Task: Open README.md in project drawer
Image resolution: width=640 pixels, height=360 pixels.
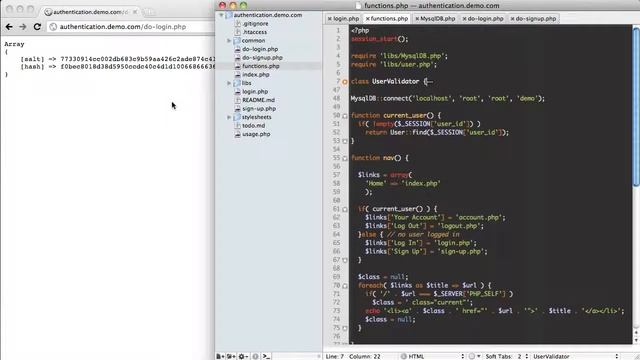Action: [x=258, y=100]
